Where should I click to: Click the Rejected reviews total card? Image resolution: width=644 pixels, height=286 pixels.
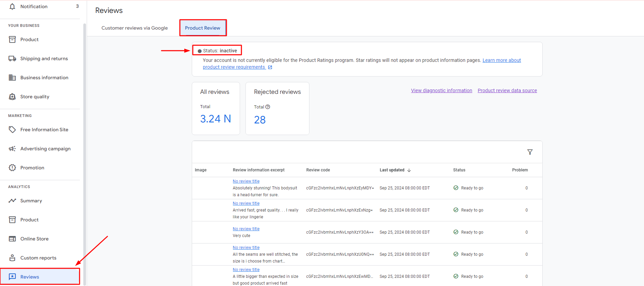(277, 108)
